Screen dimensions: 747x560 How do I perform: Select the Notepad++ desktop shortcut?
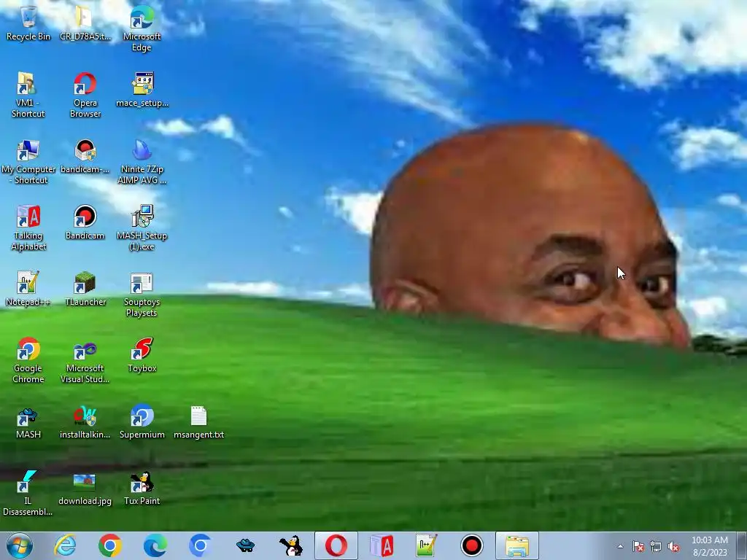point(28,289)
